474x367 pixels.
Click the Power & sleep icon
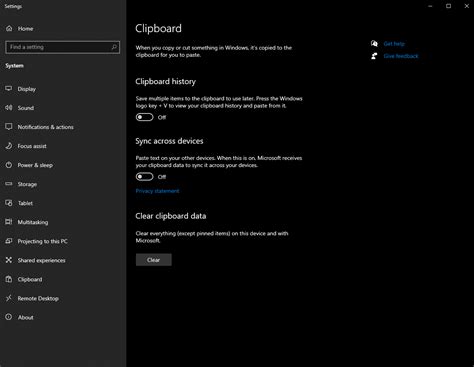pos(9,165)
